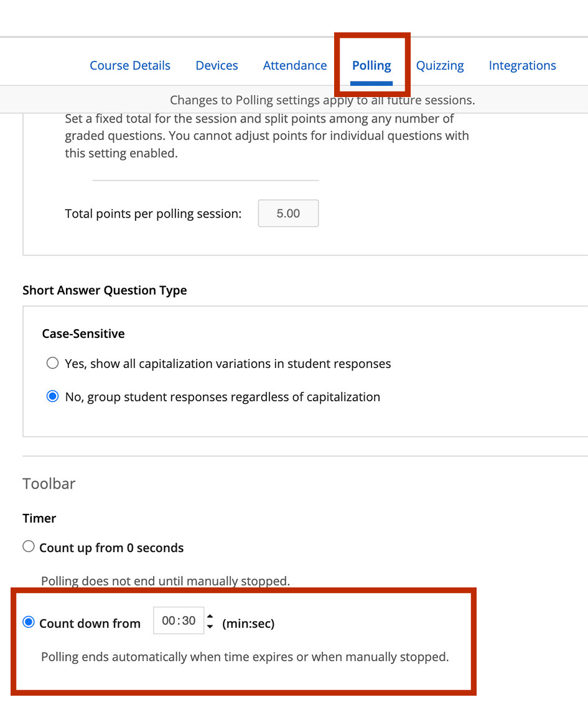Click the countdown seconds value 30

click(189, 620)
